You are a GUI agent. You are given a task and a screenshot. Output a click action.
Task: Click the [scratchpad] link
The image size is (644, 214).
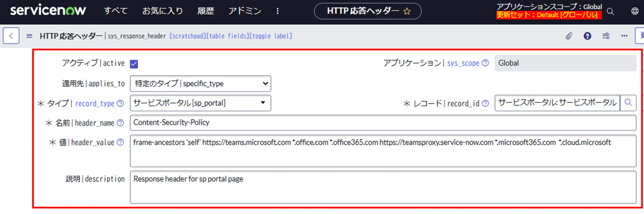(188, 36)
